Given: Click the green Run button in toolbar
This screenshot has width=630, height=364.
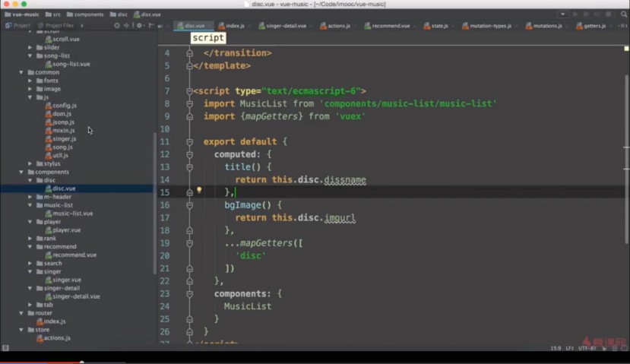Looking at the screenshot, I should pos(575,14).
